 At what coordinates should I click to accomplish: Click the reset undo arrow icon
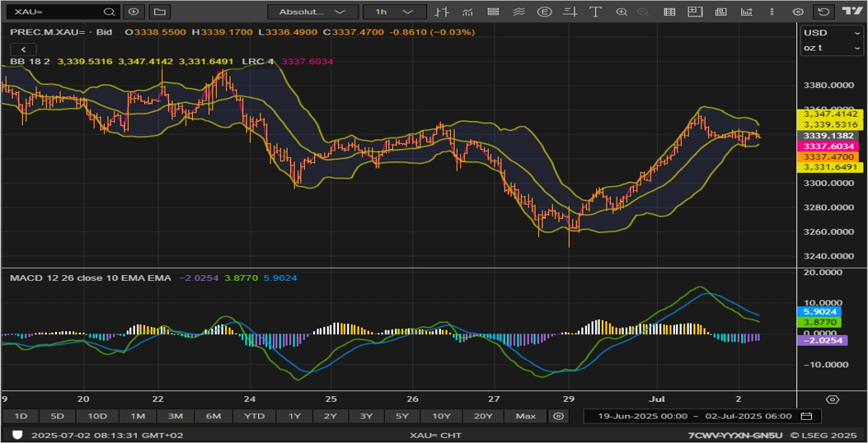pyautogui.click(x=824, y=12)
